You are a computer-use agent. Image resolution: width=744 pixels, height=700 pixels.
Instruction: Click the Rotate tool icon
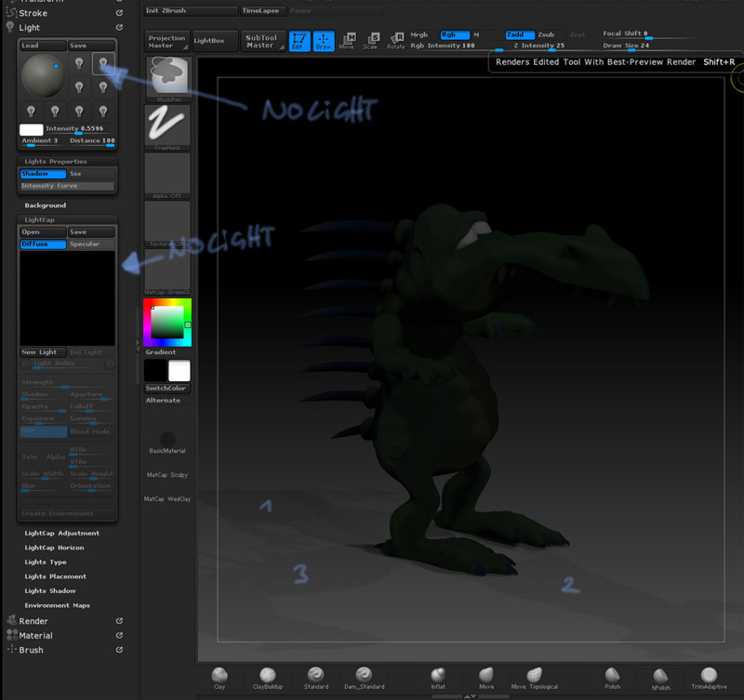click(x=395, y=41)
